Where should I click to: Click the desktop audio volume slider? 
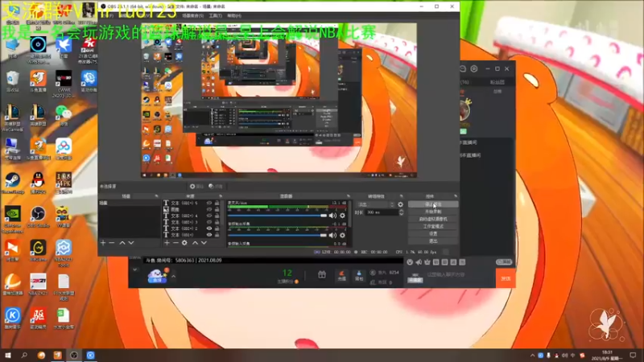tap(277, 235)
